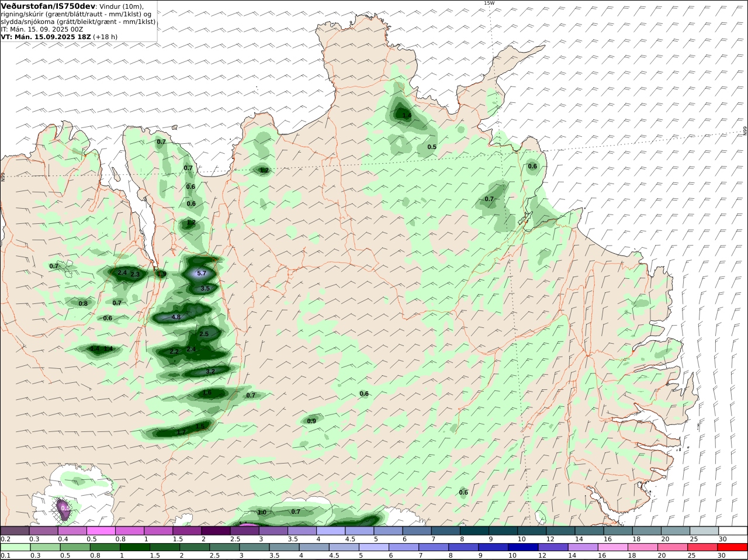The height and width of the screenshot is (560, 748).
Task: Click the '0.2' label in the snow legend
Action: click(5, 538)
